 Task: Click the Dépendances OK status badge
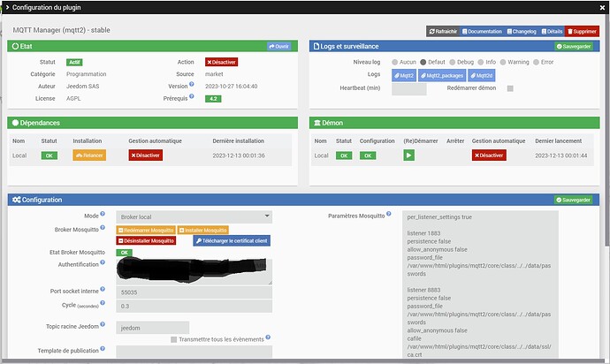pos(50,155)
